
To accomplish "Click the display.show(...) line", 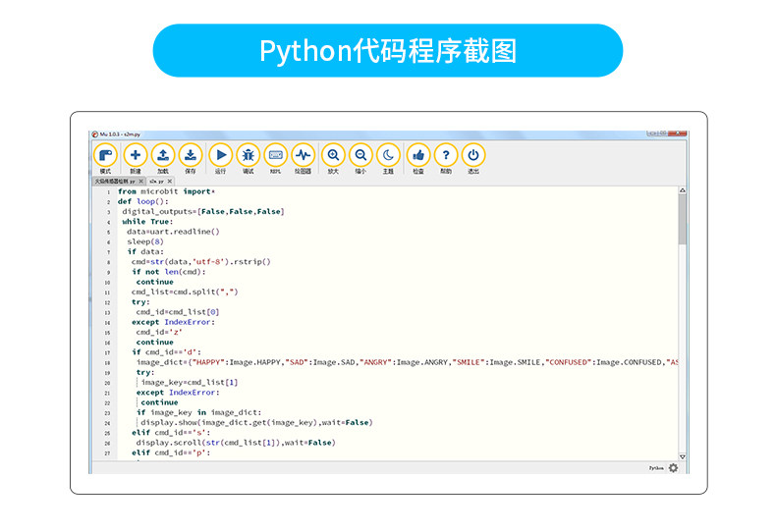I will pyautogui.click(x=256, y=423).
